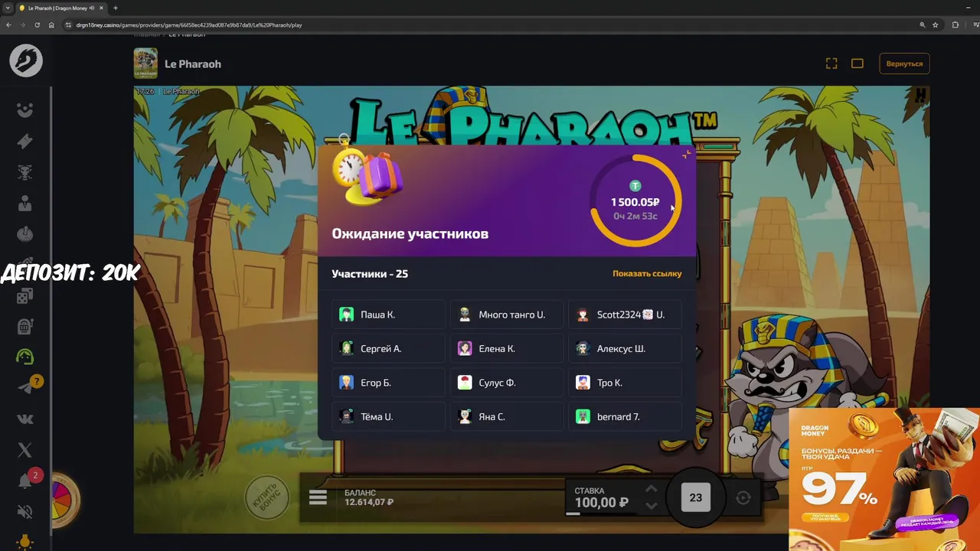This screenshot has height=551, width=980.
Task: Click the address bar URL
Action: 189,24
